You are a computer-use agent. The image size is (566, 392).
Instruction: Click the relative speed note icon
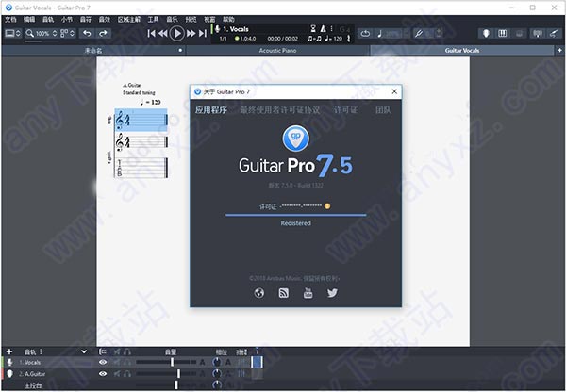coord(380,34)
